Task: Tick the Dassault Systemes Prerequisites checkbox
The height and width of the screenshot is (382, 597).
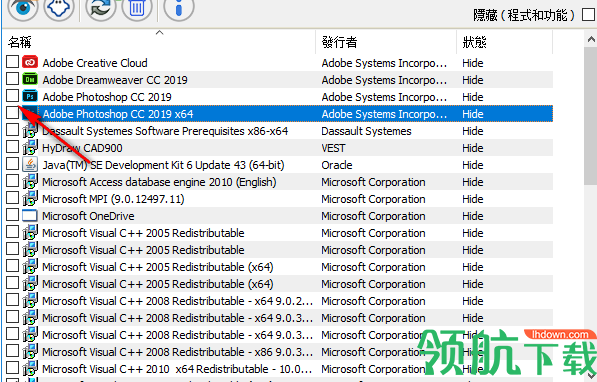Action: click(13, 129)
